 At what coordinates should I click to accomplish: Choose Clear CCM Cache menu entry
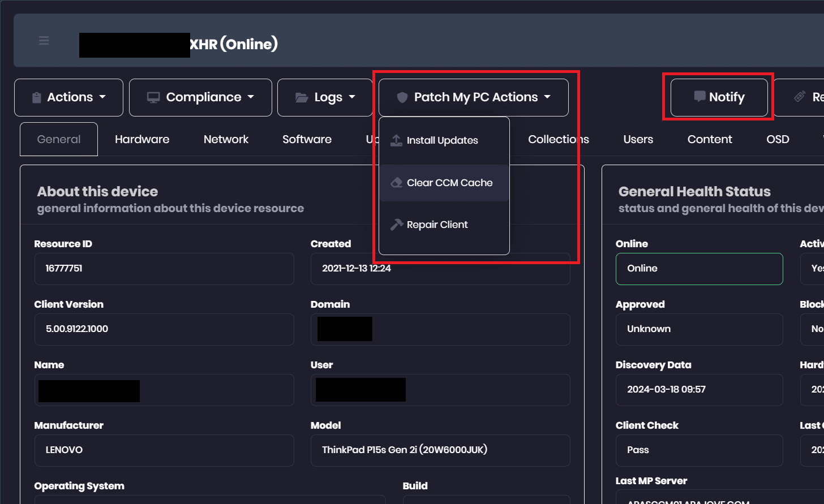pos(449,183)
